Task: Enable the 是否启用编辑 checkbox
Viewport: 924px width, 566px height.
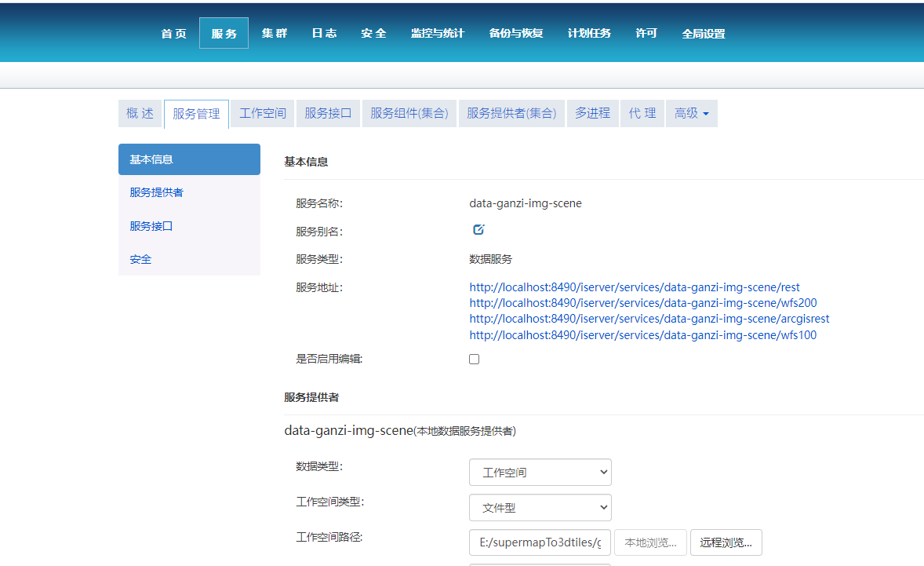Action: click(474, 359)
